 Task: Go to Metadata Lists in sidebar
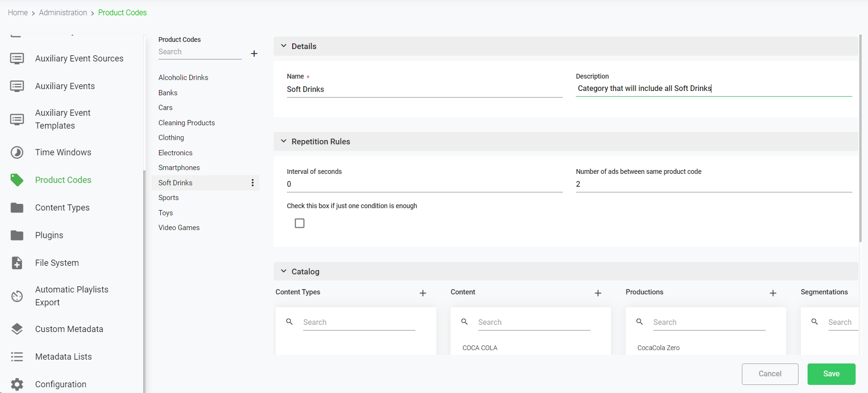tap(63, 357)
